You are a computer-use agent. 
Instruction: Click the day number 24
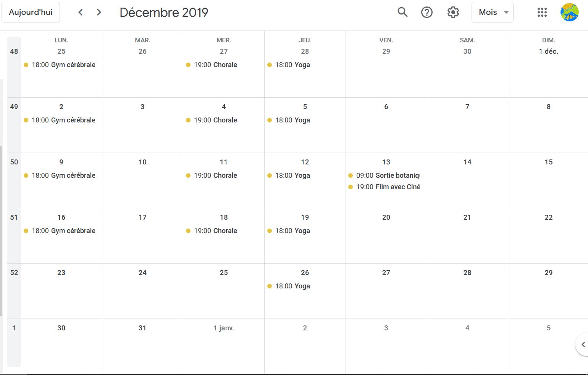coord(142,273)
